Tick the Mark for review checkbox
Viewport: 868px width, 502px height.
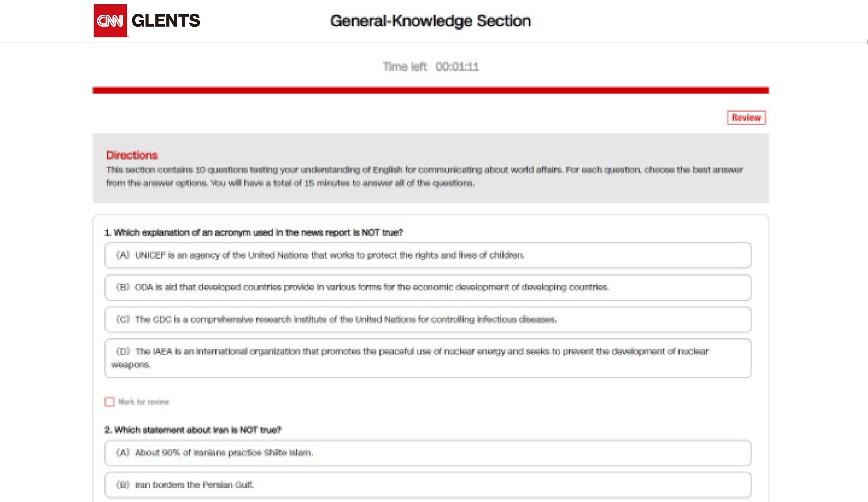point(109,402)
